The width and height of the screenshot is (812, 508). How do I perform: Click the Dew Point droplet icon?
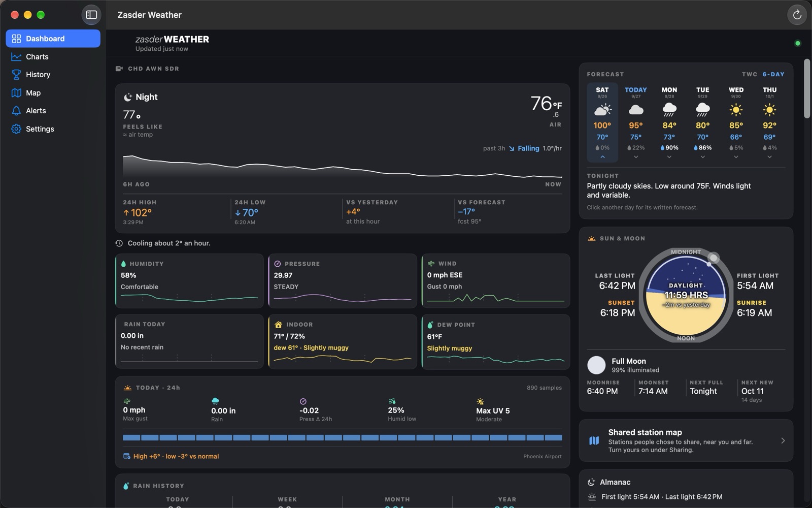tap(430, 325)
